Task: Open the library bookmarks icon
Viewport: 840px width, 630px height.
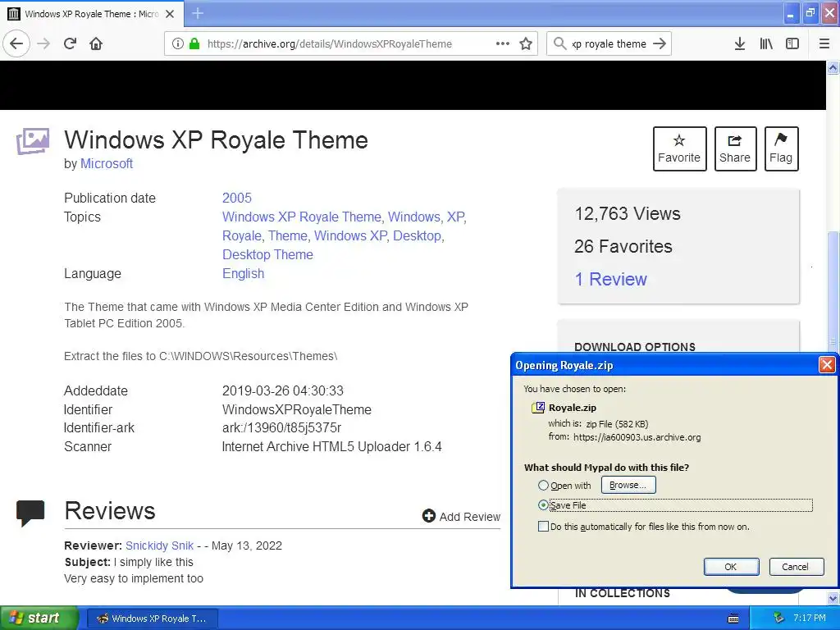Action: pyautogui.click(x=766, y=44)
